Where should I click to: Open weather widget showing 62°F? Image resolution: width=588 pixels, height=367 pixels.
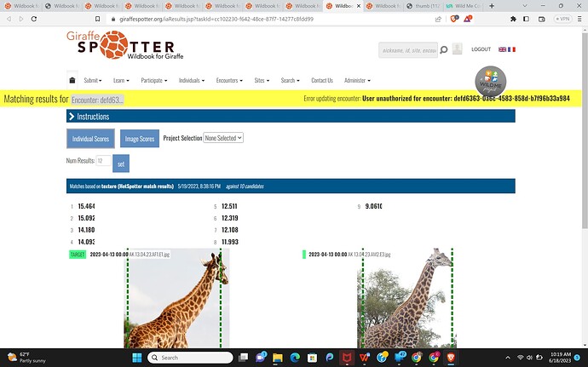(x=26, y=358)
